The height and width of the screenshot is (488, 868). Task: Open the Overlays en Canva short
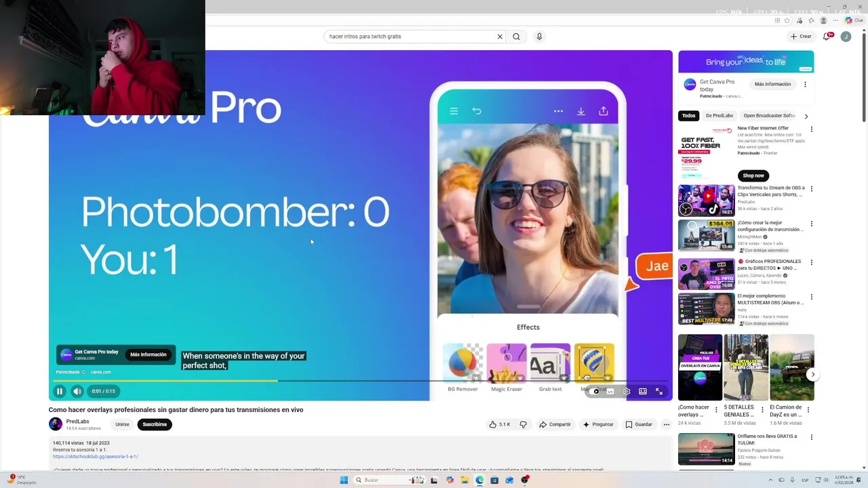point(700,367)
